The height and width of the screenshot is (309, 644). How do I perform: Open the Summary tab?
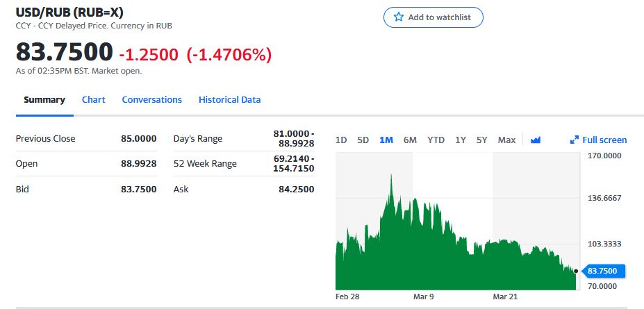44,99
